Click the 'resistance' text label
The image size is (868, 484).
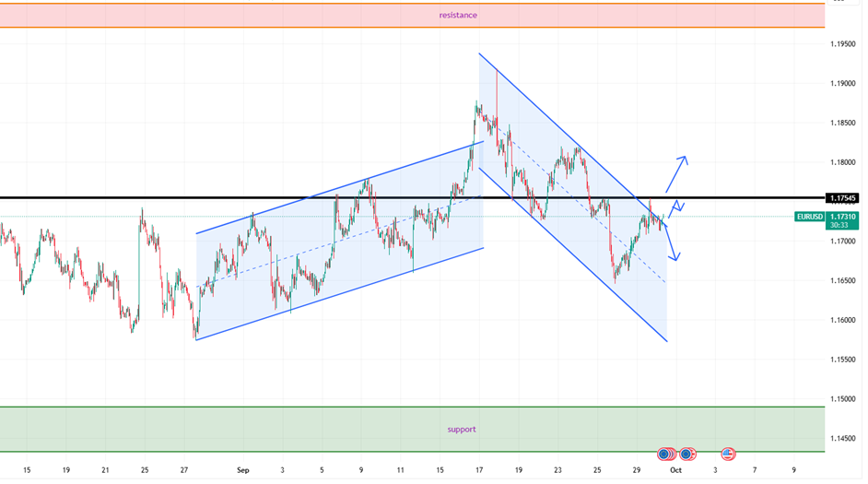(458, 15)
